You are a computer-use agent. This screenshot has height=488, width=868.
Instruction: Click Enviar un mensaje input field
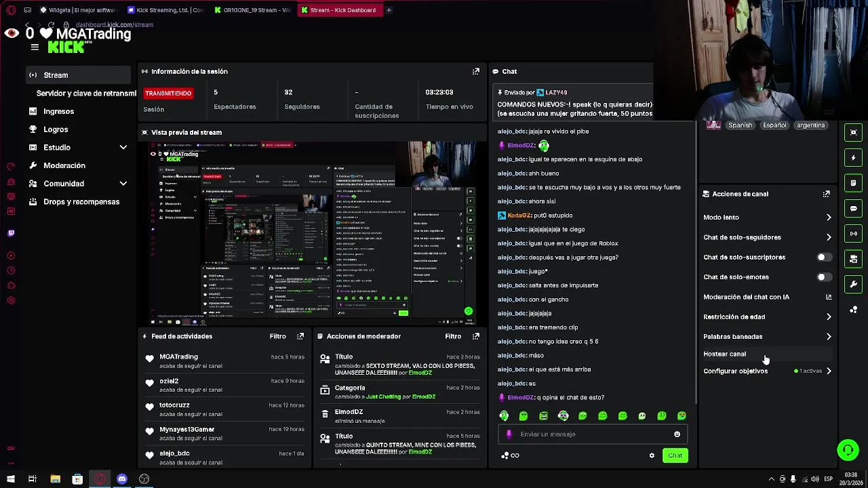coord(593,434)
